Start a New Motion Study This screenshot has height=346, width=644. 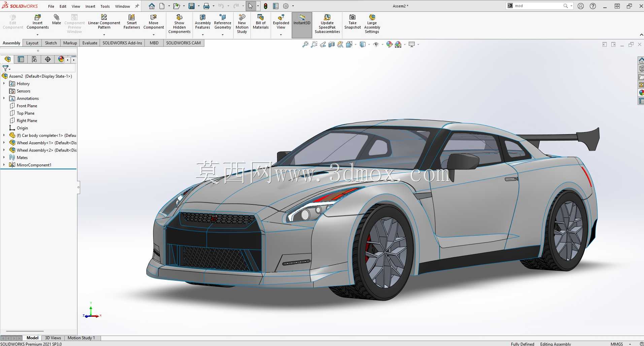(242, 24)
